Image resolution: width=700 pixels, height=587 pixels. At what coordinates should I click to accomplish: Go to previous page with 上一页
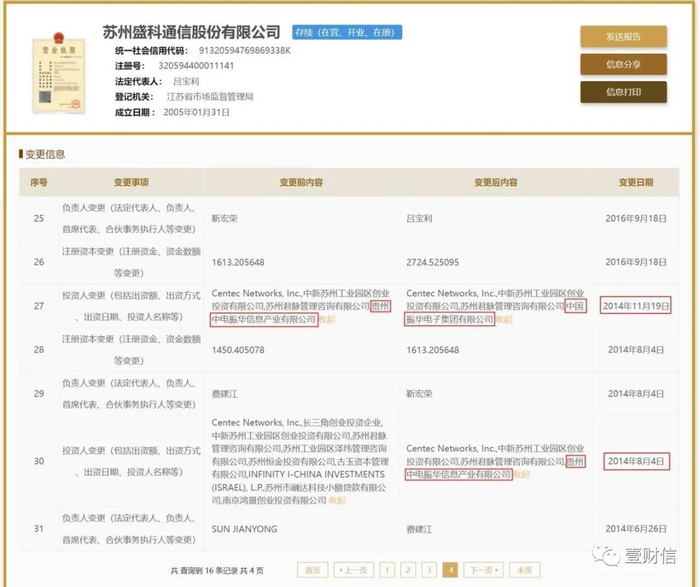[354, 570]
